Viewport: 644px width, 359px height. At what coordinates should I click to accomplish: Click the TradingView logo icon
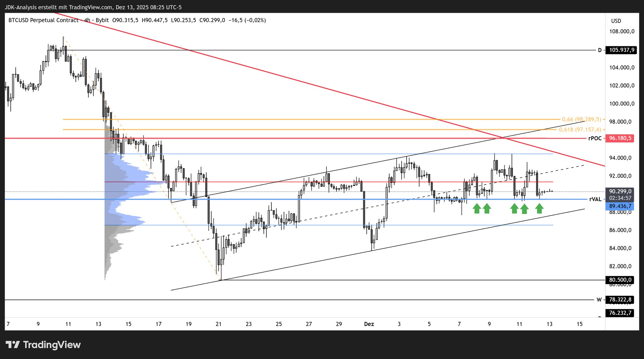13,345
